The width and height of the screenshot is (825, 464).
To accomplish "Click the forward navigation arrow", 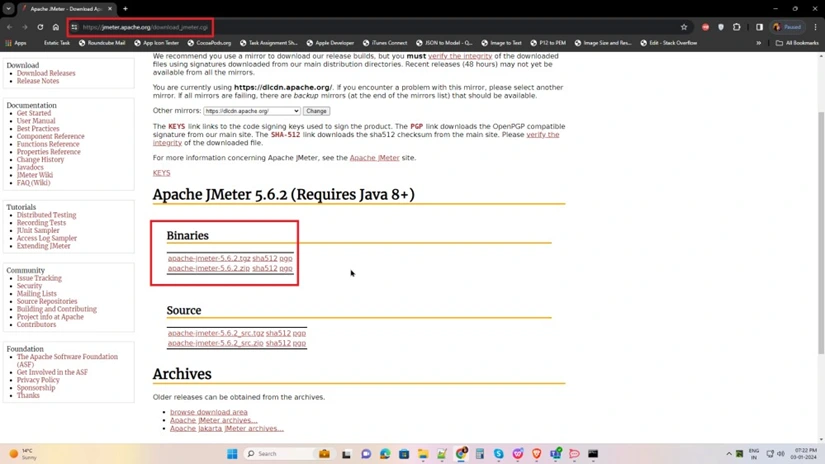I will (x=25, y=27).
